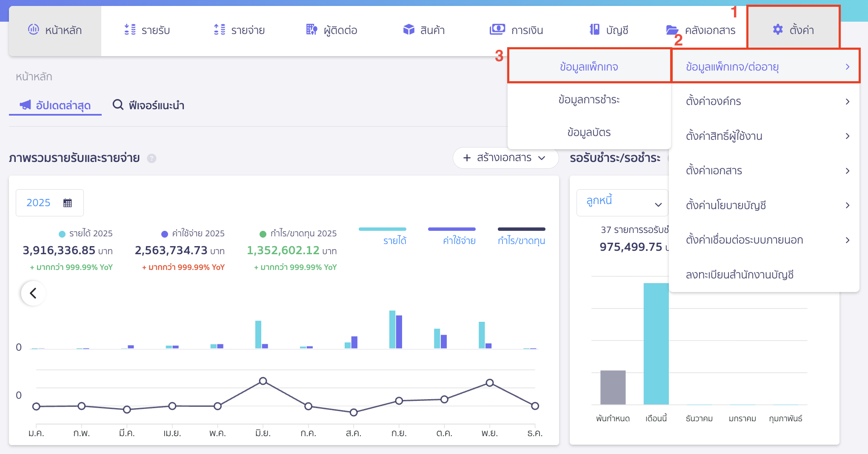Open the สร้างเอกสาร dropdown

505,158
